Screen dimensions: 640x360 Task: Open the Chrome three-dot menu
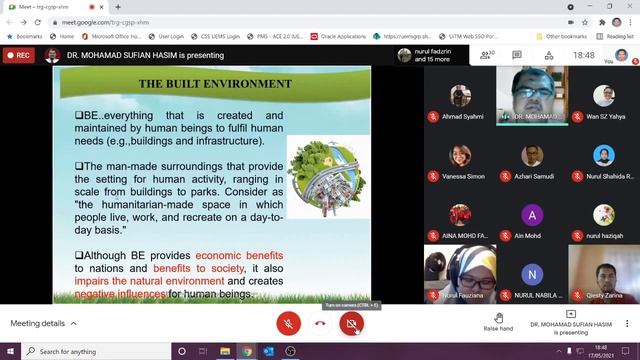(x=631, y=22)
